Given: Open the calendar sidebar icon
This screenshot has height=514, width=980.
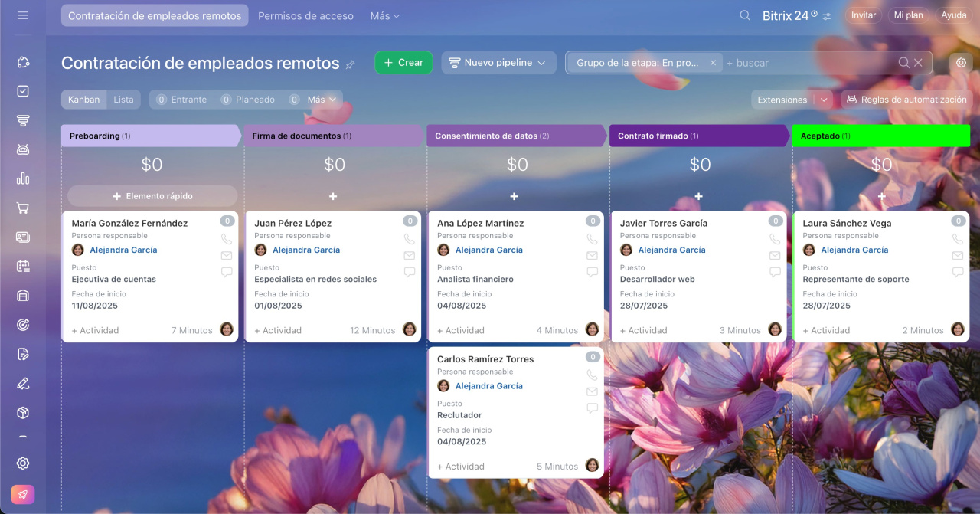Looking at the screenshot, I should [23, 266].
